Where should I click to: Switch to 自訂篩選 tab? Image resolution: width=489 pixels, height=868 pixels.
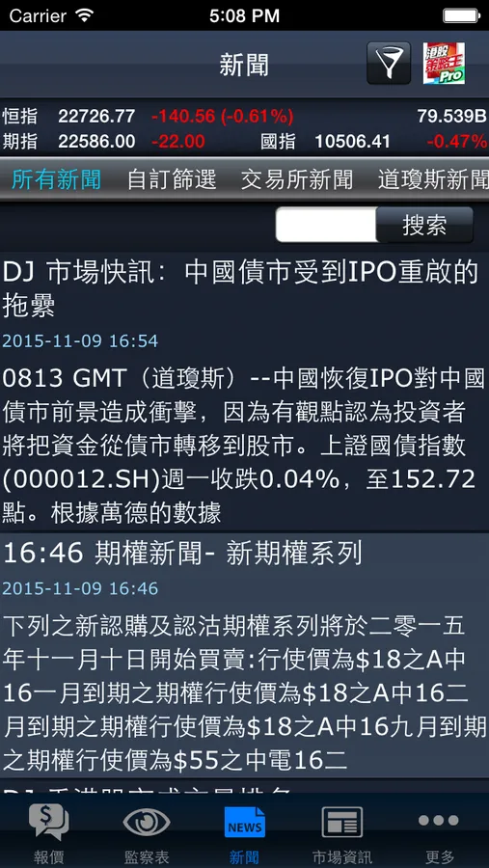tap(172, 180)
